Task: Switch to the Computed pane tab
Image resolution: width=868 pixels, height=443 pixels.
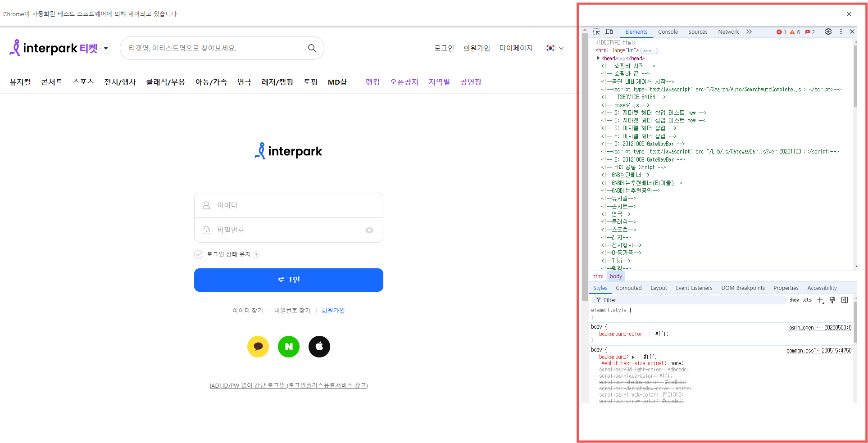Action: [x=629, y=288]
